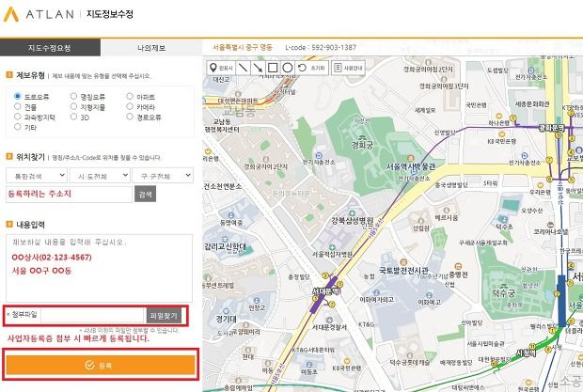Select the 경로오류 report type
The image size is (583, 392).
click(x=130, y=117)
